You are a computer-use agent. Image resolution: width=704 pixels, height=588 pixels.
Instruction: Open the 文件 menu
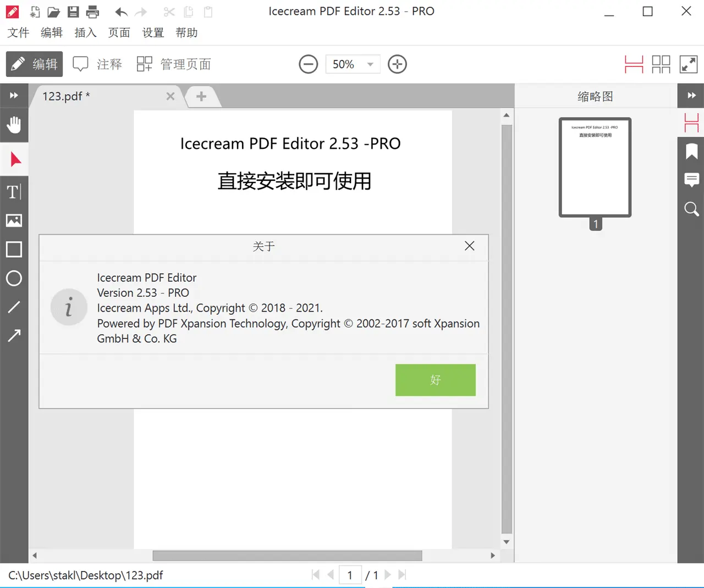(18, 33)
